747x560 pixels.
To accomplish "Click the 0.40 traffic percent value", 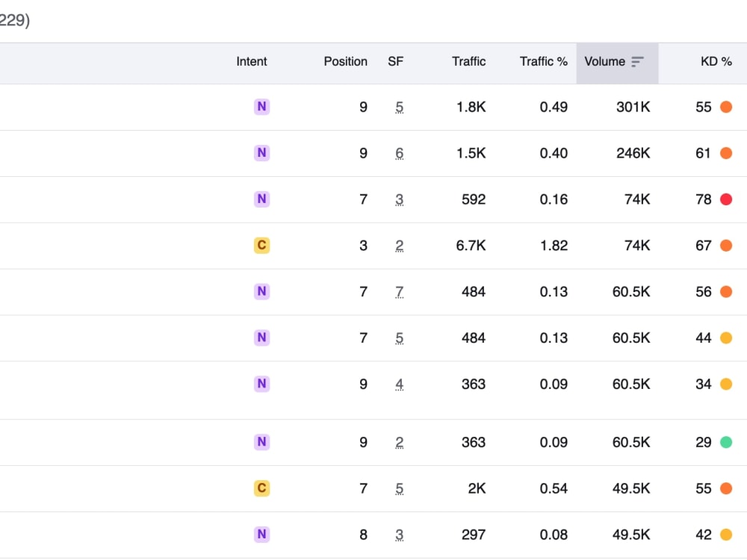I will pyautogui.click(x=554, y=153).
